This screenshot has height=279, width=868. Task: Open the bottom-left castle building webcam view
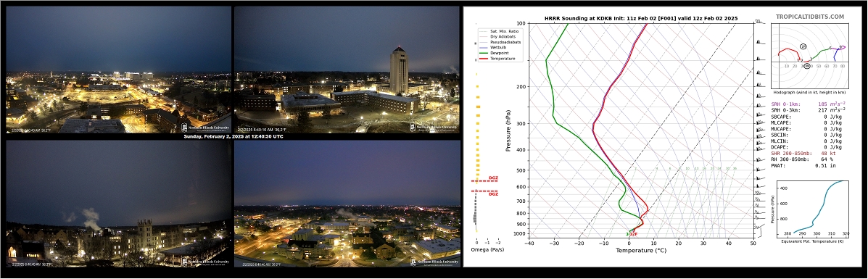tap(118, 204)
